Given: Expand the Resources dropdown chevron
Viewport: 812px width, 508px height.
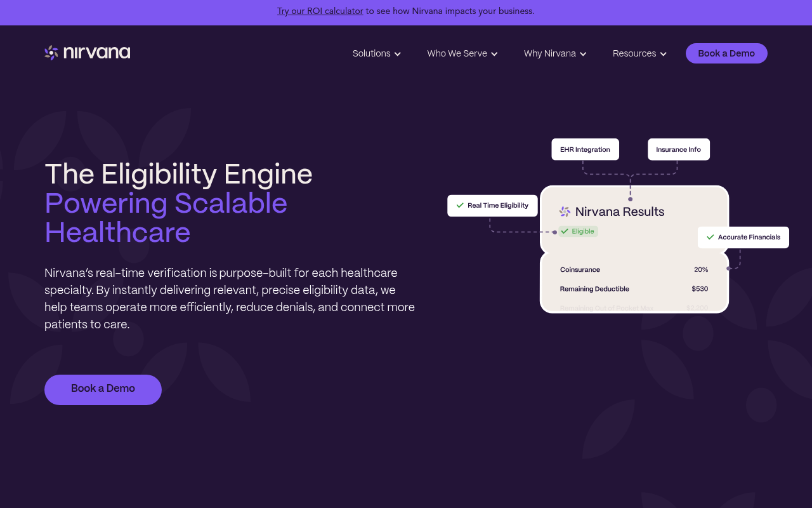Looking at the screenshot, I should [x=664, y=54].
